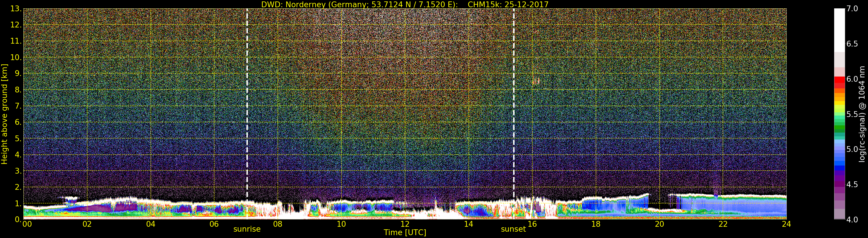Click the height axis tick label '1.'
868x238 pixels.
pos(18,203)
